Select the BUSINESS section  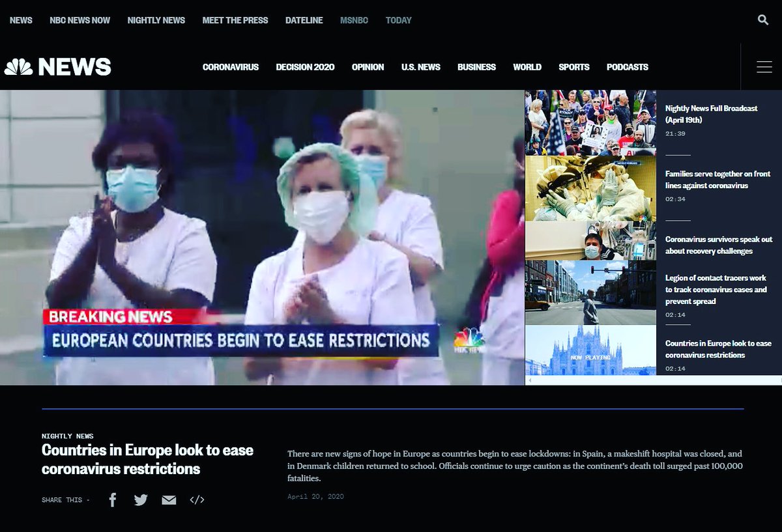(476, 66)
